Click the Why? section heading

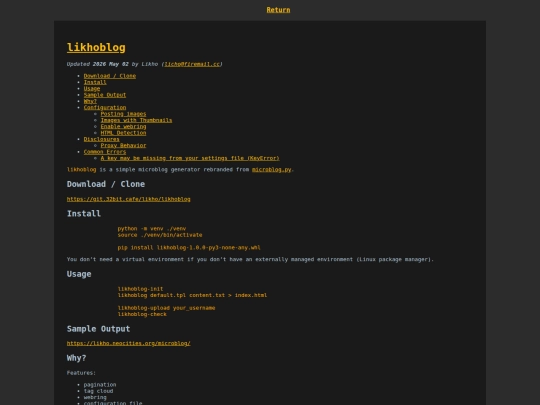tap(76, 358)
